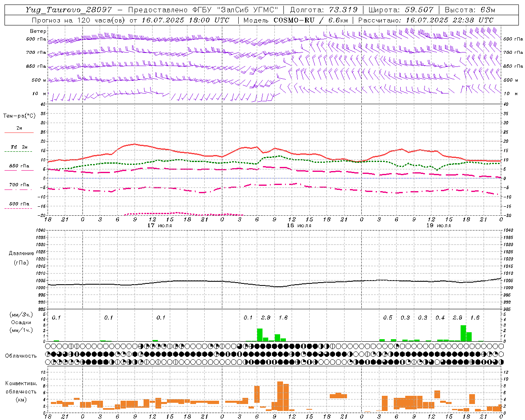Click the Модель COSMO-RU / 6.6км label
The width and height of the screenshot is (525, 420).
click(x=295, y=20)
